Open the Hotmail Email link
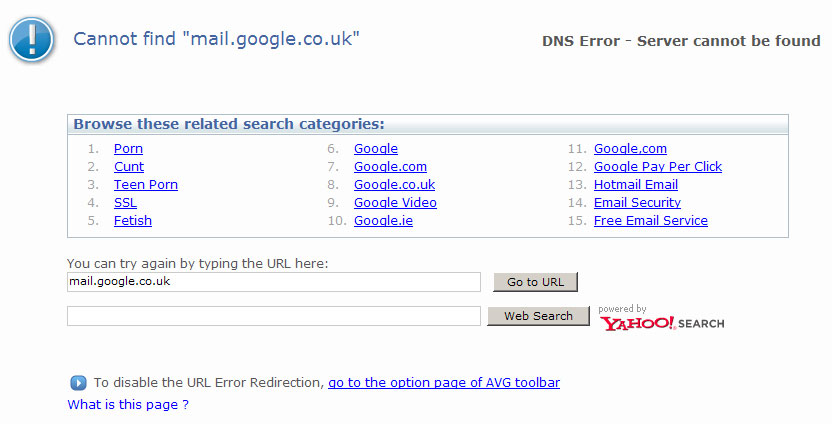The height and width of the screenshot is (424, 832). pos(636,185)
